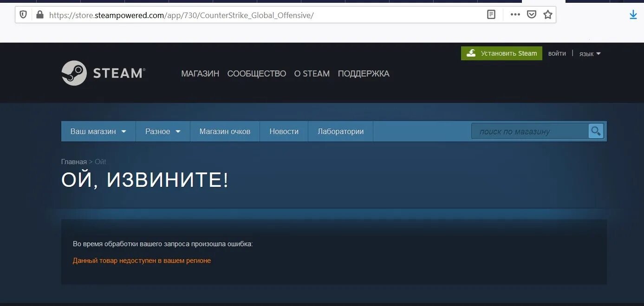Open the Новости tab

(284, 131)
